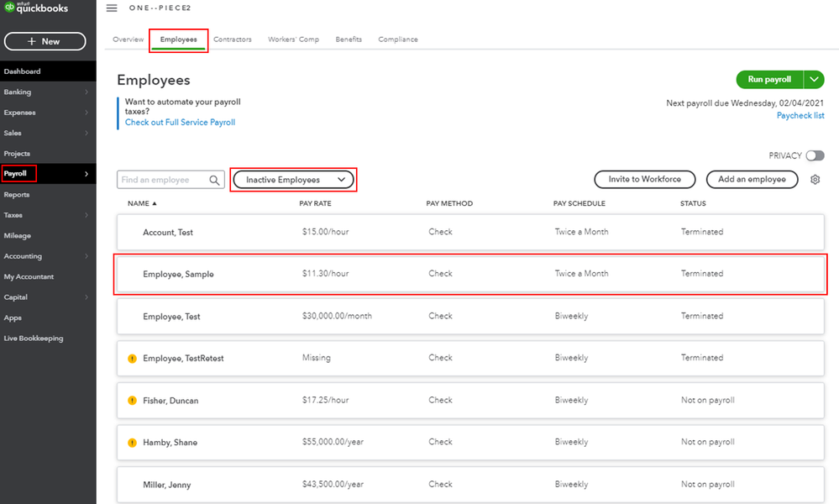Open the Paycheck list link
This screenshot has width=839, height=504.
coord(800,116)
